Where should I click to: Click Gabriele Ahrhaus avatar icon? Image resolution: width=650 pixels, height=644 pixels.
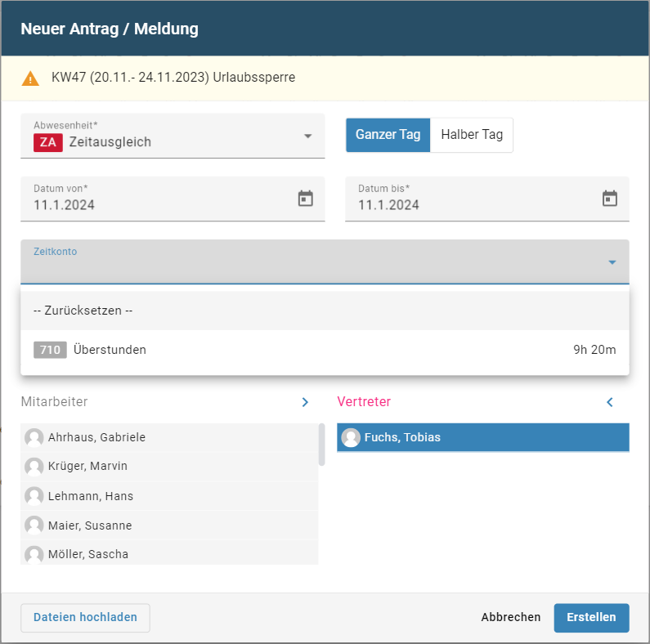pos(34,437)
